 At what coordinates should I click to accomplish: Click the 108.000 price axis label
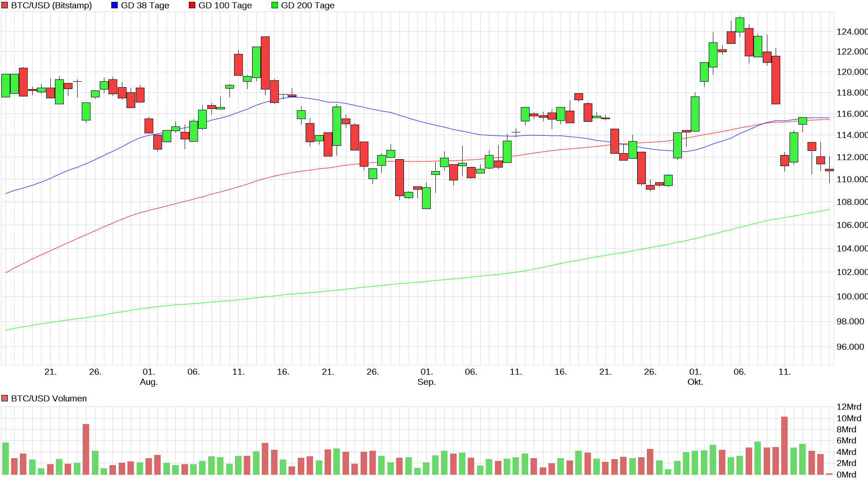pos(852,202)
